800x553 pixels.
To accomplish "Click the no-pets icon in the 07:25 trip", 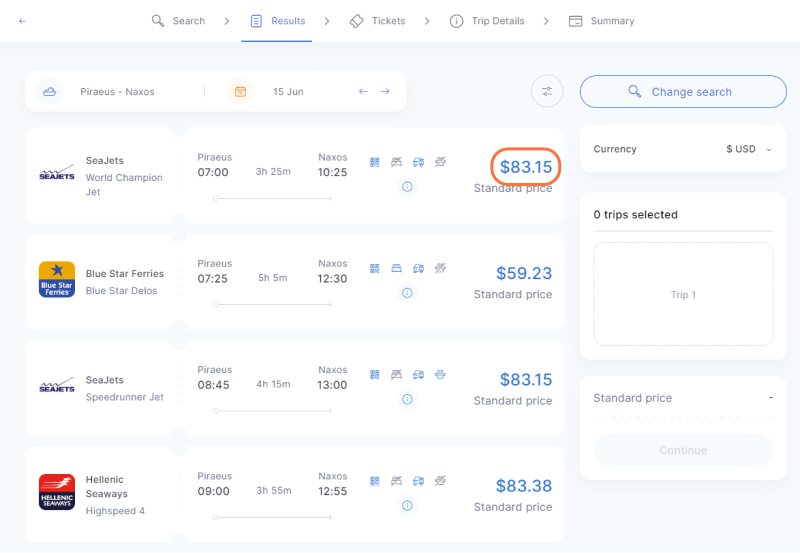I will coord(440,268).
